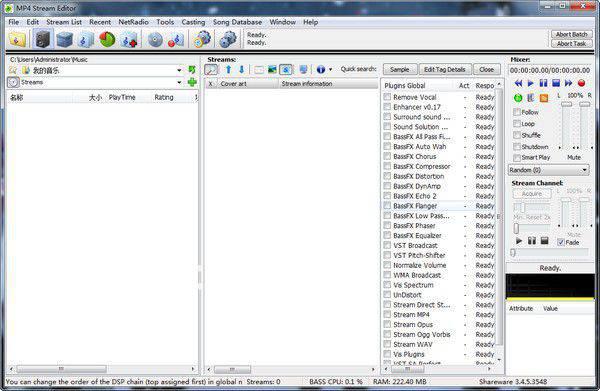Click the Mixer fast-forward button
This screenshot has height=391, width=600.
tap(569, 83)
